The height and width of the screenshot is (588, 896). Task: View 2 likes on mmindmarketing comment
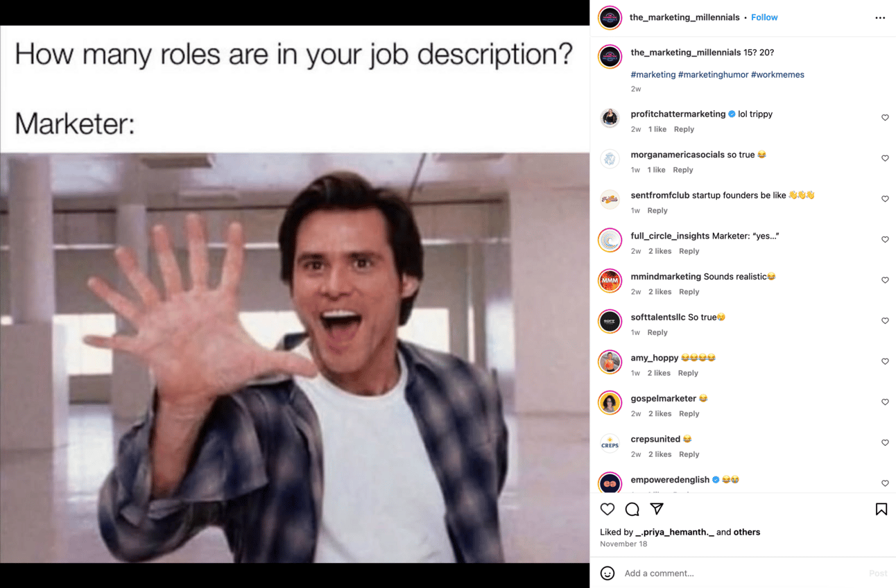pos(660,292)
